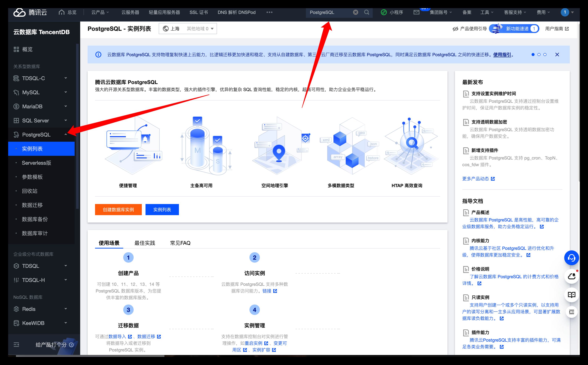Click the sidebar vertical scrollbar
Viewport: 588px width, 365px height.
pyautogui.click(x=78, y=126)
